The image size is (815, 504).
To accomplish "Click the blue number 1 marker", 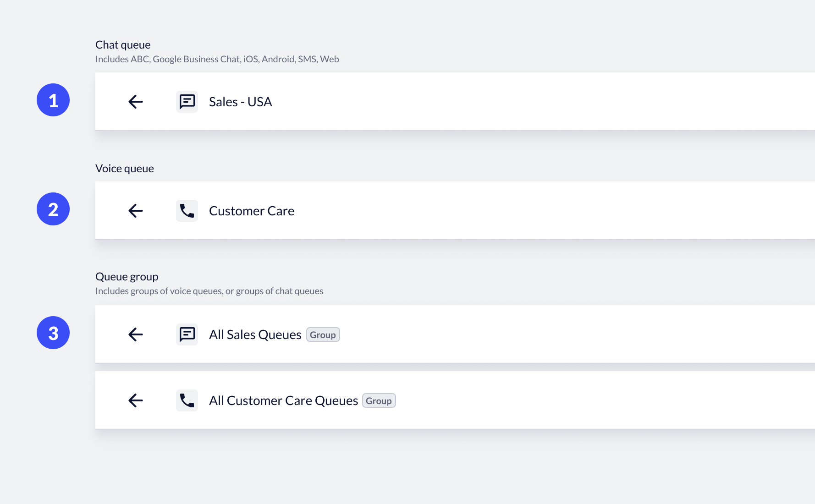I will 53,100.
